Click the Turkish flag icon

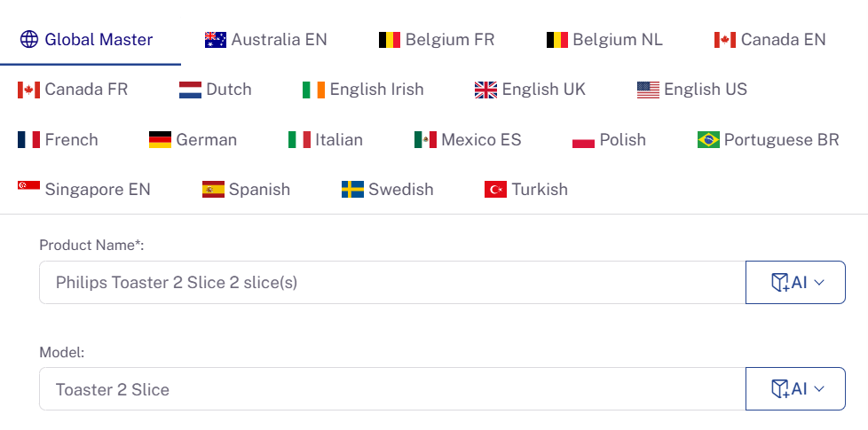pos(495,190)
